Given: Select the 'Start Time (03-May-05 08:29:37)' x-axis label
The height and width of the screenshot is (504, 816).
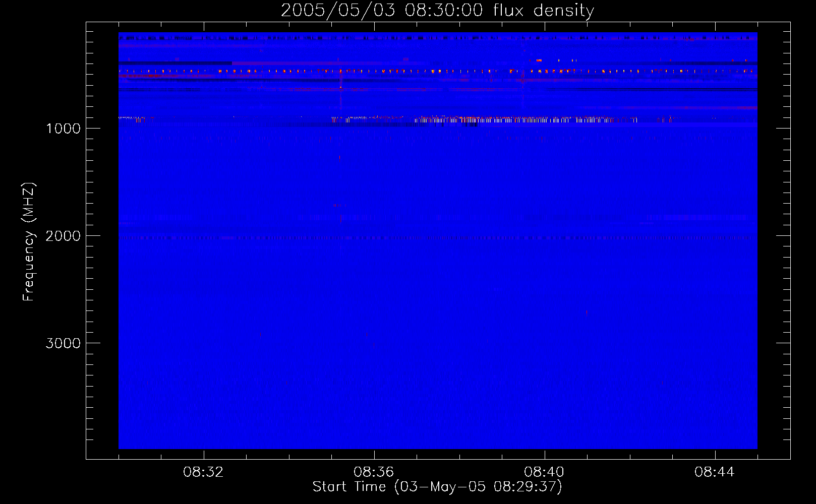Looking at the screenshot, I should [437, 487].
